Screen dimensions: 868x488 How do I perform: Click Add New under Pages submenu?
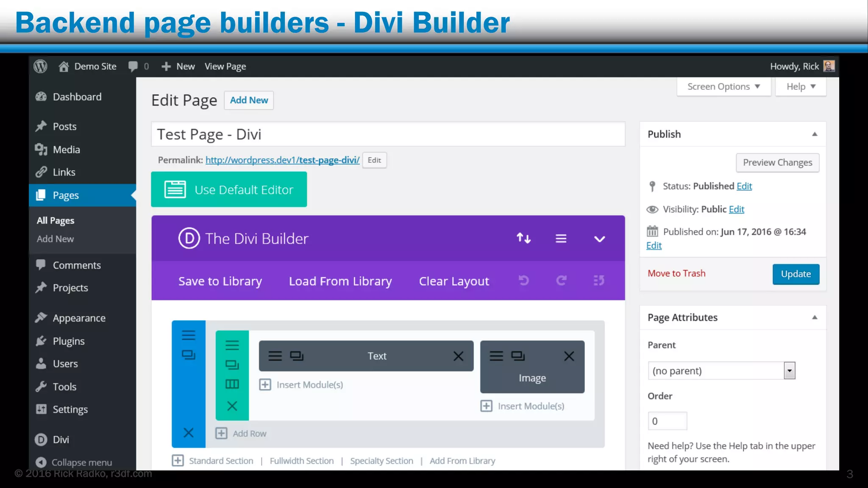[x=55, y=239]
